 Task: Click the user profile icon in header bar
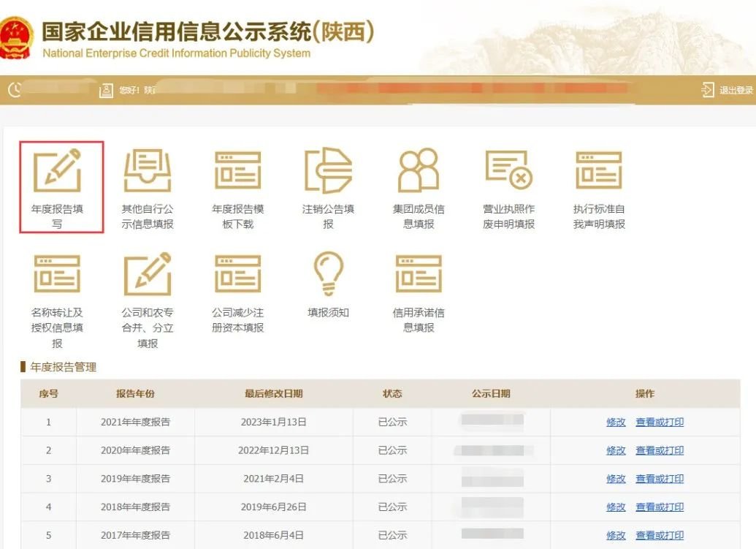click(106, 90)
